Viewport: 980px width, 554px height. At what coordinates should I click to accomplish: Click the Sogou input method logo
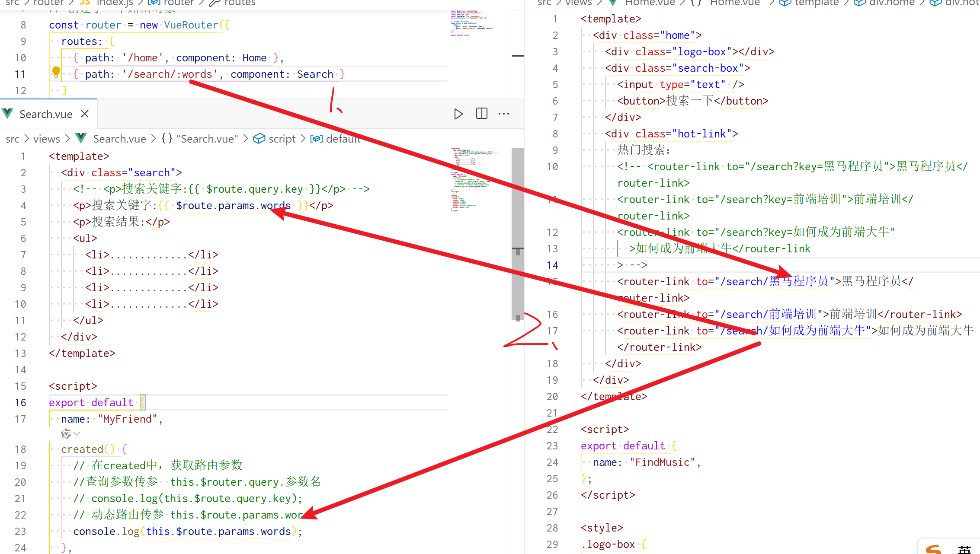click(x=933, y=549)
